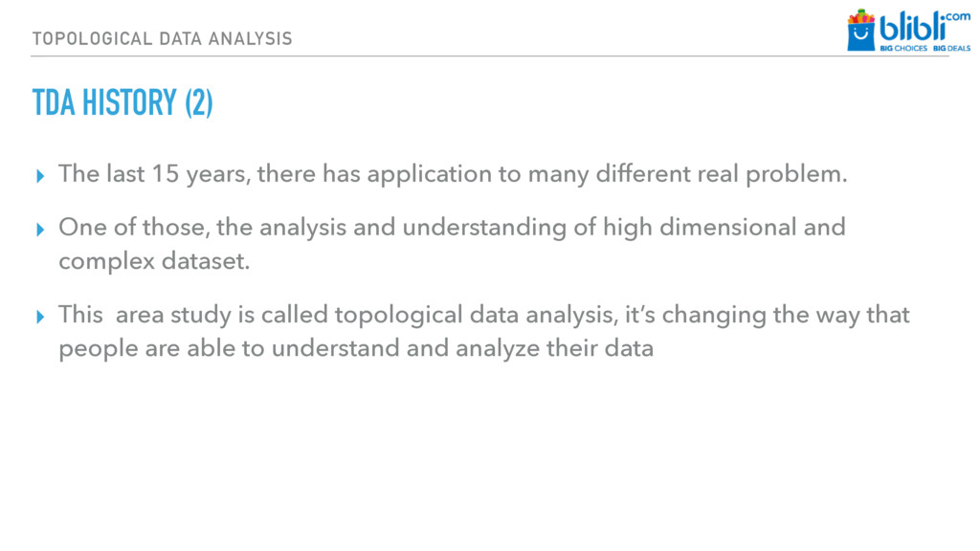Click the 'BIG DEALS' tagline under logo
980x551 pixels.
[x=952, y=48]
